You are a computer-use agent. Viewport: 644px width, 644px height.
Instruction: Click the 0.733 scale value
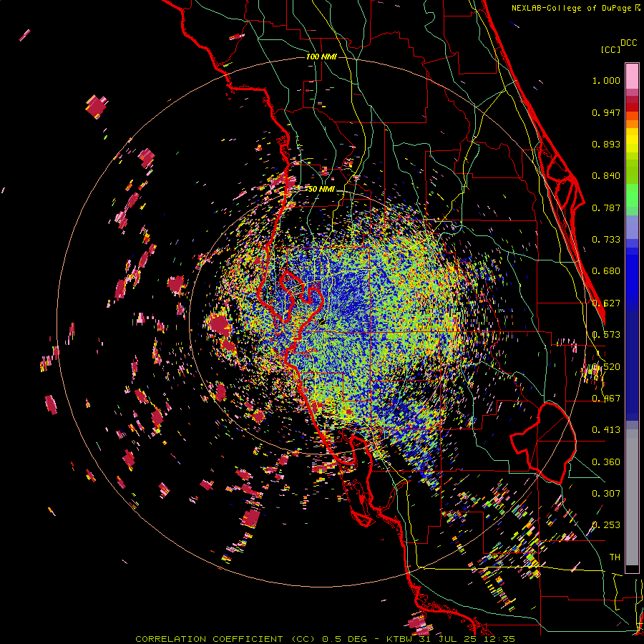[606, 240]
